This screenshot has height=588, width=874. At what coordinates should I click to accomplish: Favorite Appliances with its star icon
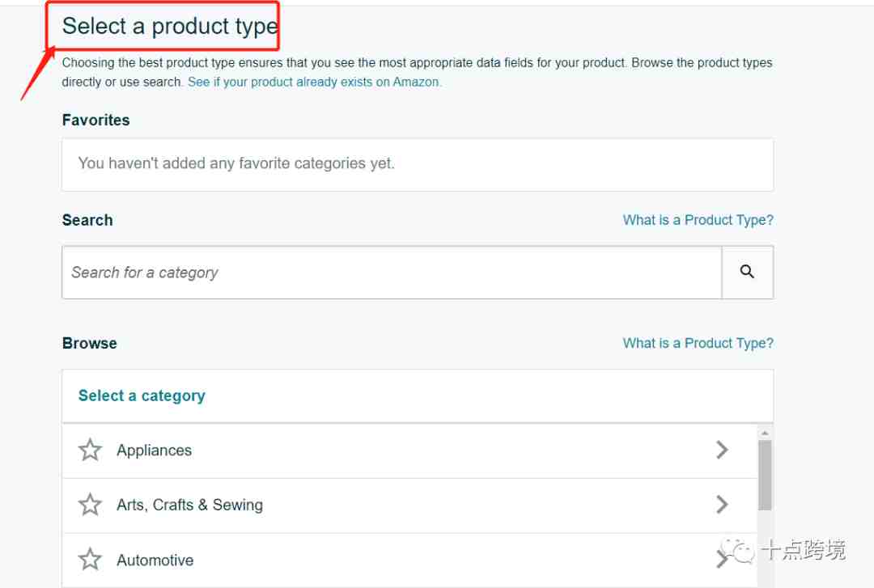click(x=90, y=450)
